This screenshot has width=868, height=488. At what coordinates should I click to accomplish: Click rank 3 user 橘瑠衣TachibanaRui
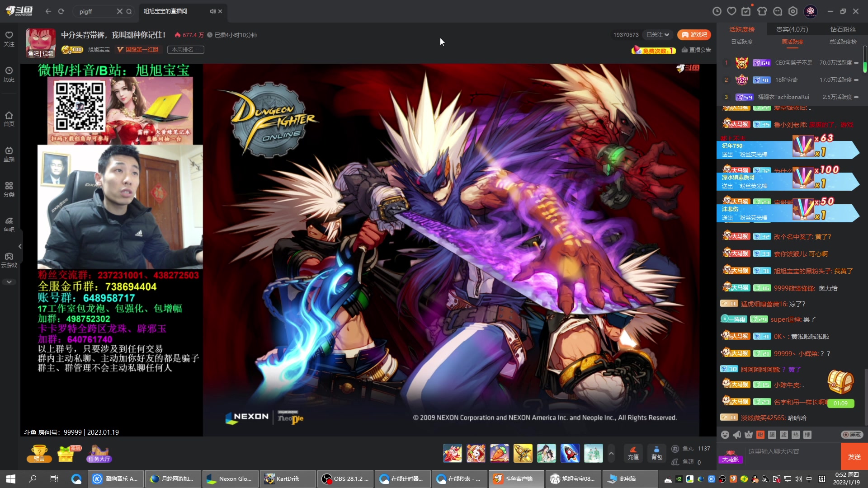click(783, 97)
